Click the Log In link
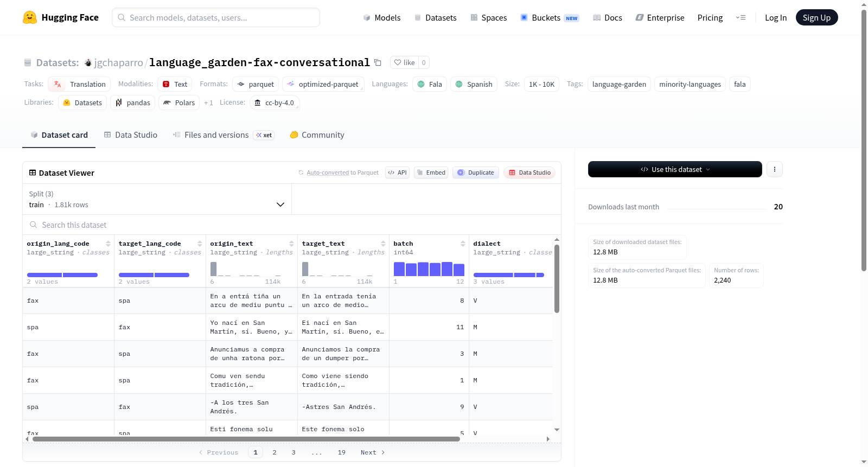 pyautogui.click(x=776, y=17)
